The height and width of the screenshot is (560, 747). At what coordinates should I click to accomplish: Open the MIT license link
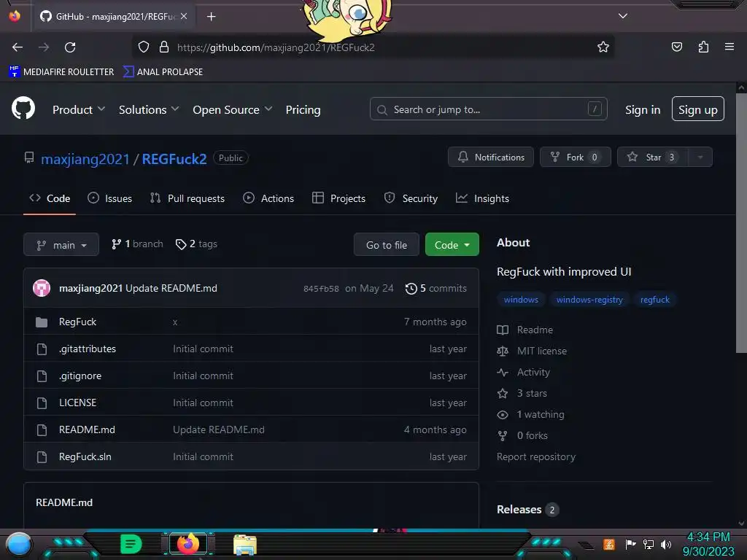[x=532, y=351]
